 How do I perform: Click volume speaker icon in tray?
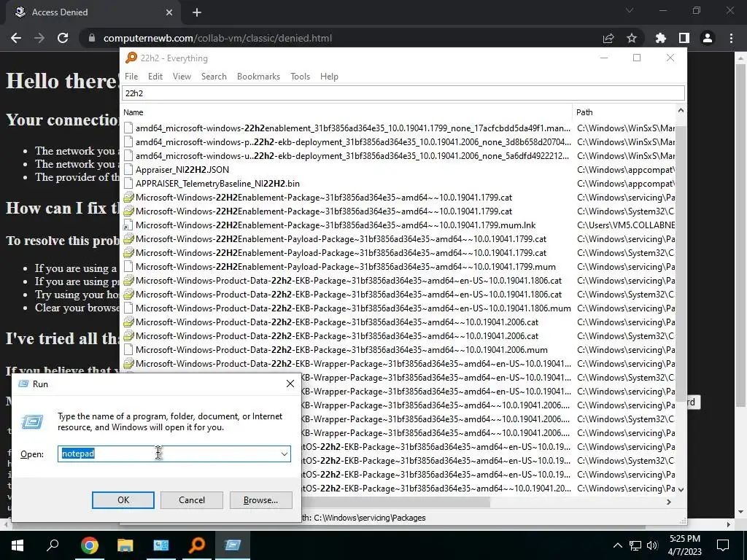[x=651, y=545]
